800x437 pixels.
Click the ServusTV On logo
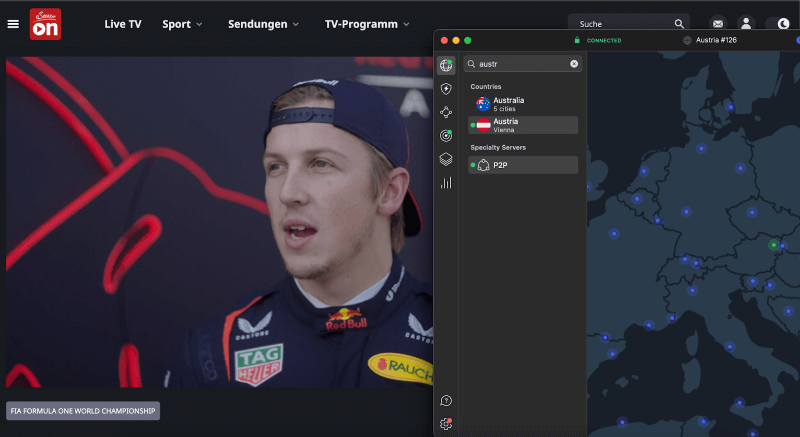pos(45,24)
